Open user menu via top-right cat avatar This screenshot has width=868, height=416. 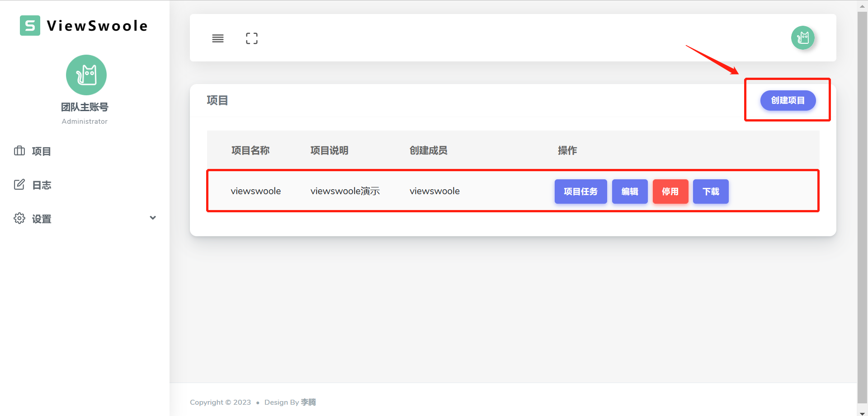(803, 37)
